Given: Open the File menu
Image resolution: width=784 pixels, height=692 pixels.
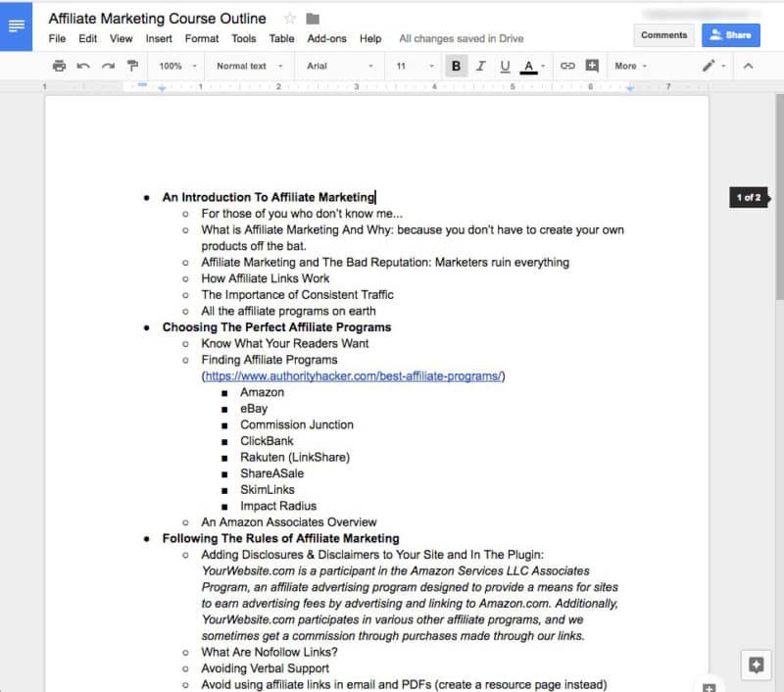Looking at the screenshot, I should pyautogui.click(x=57, y=38).
